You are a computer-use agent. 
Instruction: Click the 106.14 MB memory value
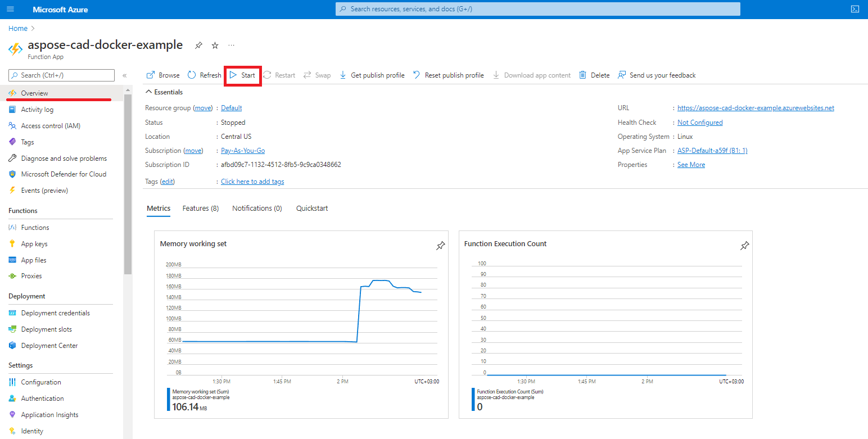point(189,407)
